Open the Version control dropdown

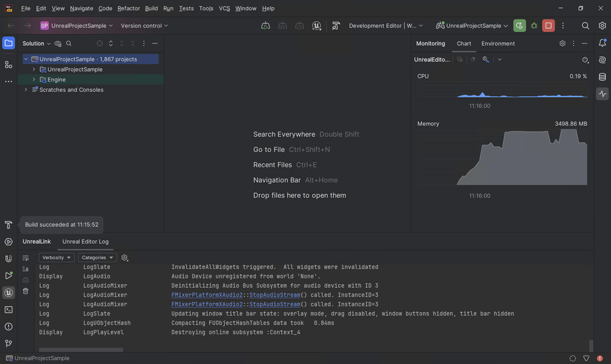coord(144,26)
